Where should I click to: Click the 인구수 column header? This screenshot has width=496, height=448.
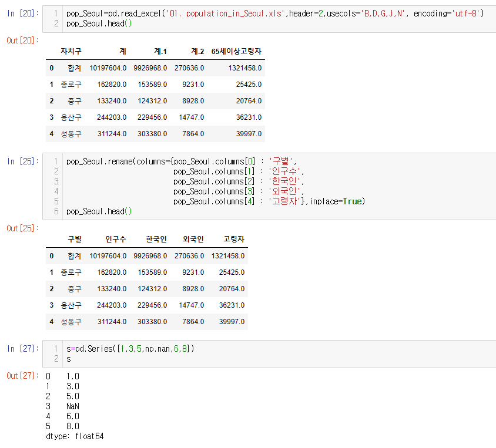click(116, 240)
